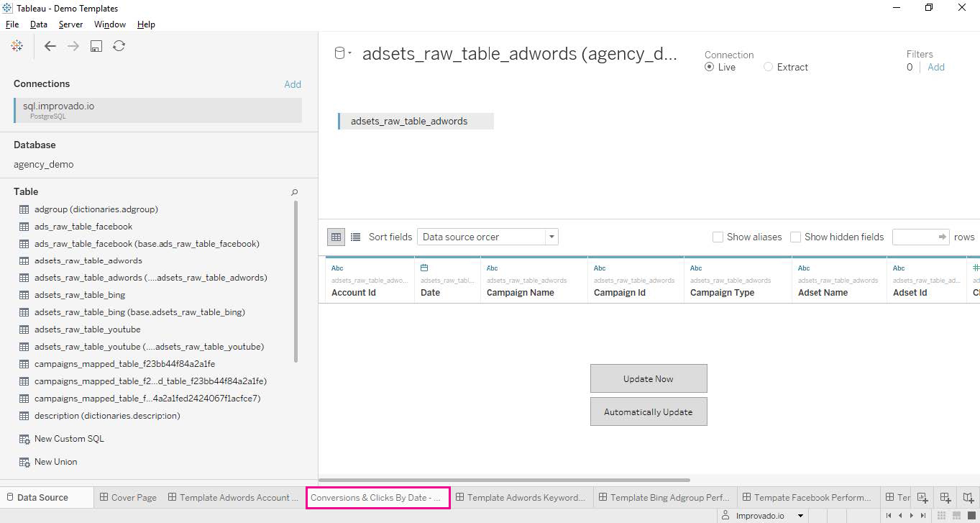Click the rows arrow in row count field
This screenshot has width=980, height=523.
[x=943, y=237]
